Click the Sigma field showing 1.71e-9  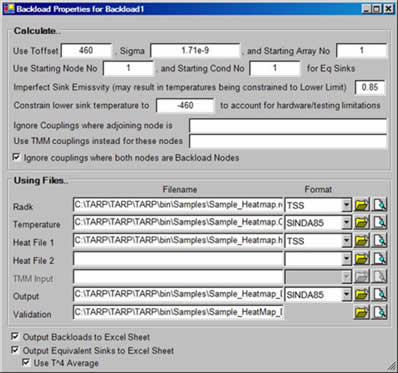click(x=195, y=51)
